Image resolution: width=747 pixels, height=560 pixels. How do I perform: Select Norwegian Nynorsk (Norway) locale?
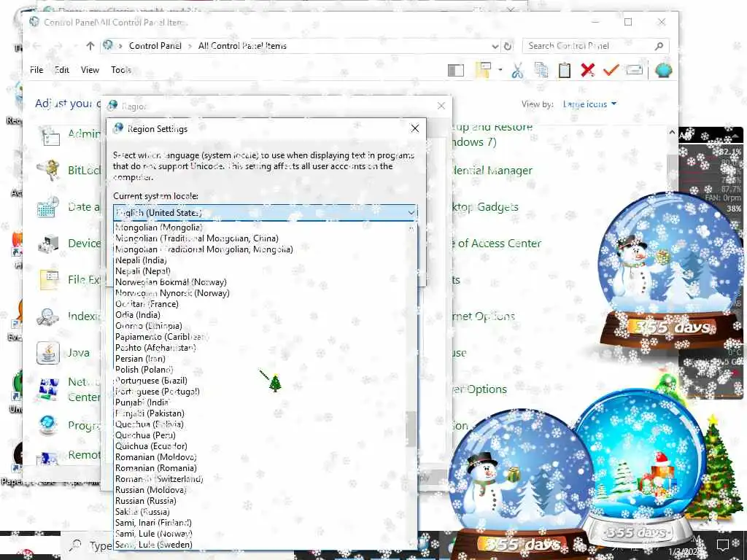tap(260, 293)
